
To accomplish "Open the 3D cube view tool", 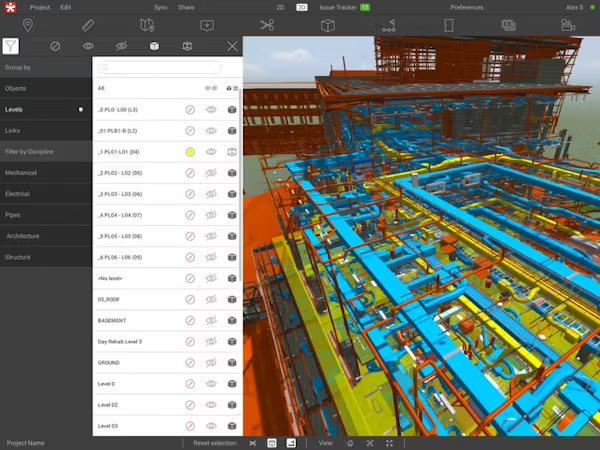I will [x=328, y=26].
